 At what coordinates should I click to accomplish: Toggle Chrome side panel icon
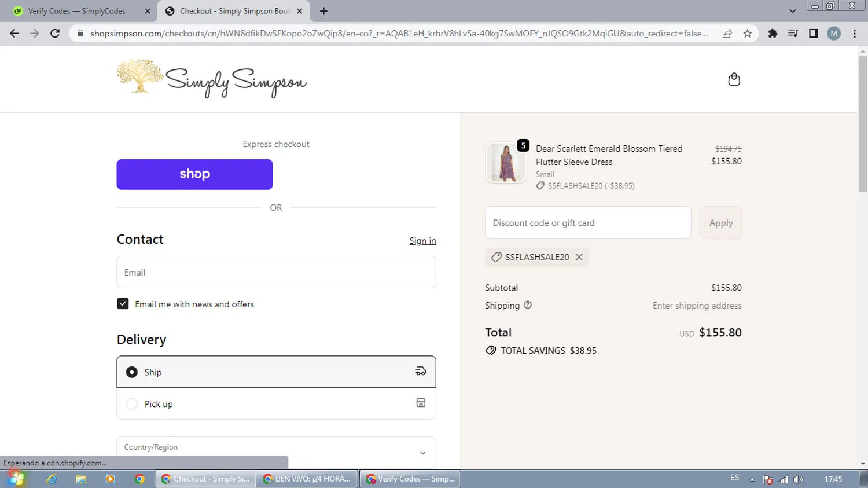pos(814,34)
